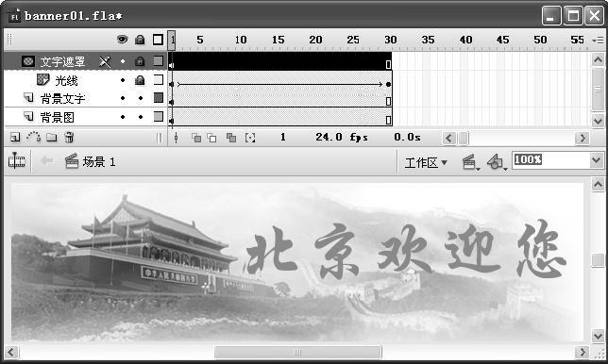Click the eye show/hide all layers icon
This screenshot has height=364, width=608.
122,39
